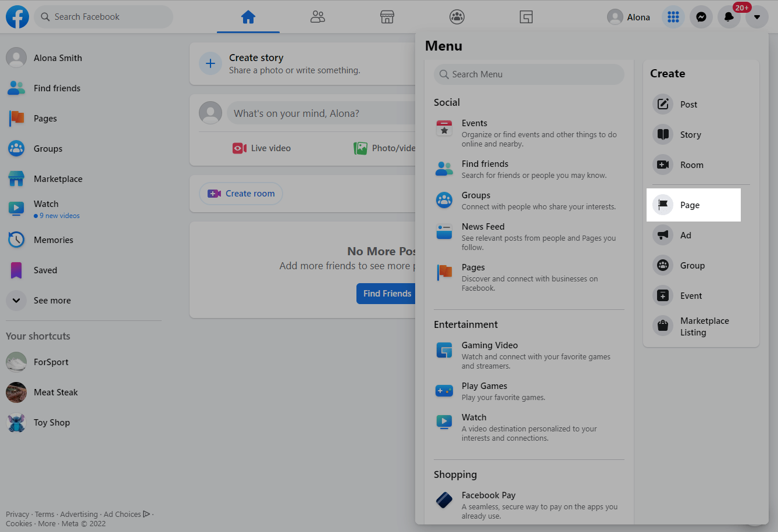Open the notifications bell
The width and height of the screenshot is (778, 532).
729,17
